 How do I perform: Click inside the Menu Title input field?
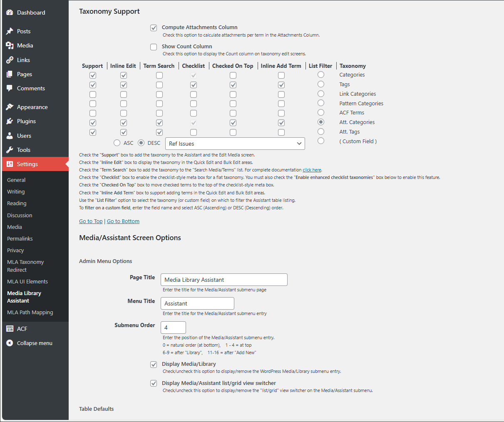[x=197, y=303]
